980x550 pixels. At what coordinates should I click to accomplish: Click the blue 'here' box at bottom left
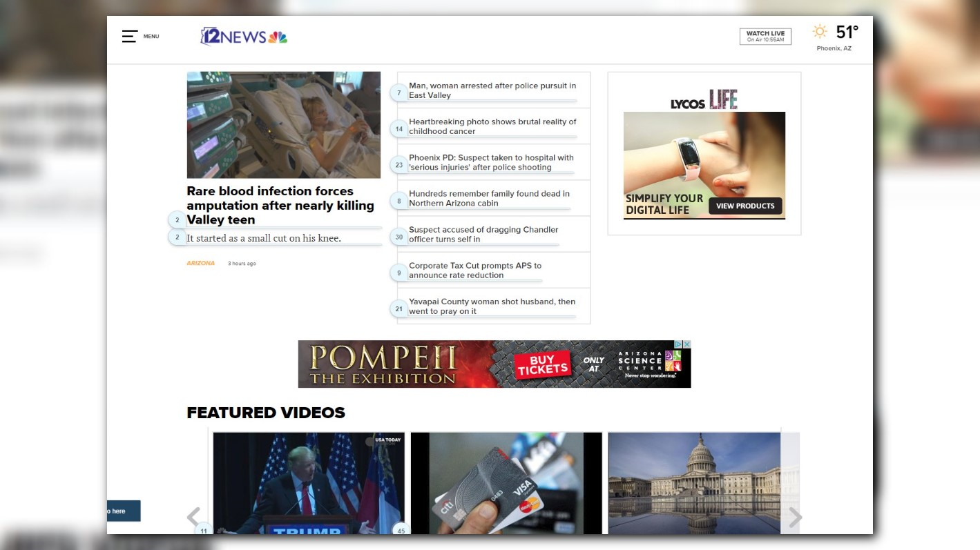point(124,511)
